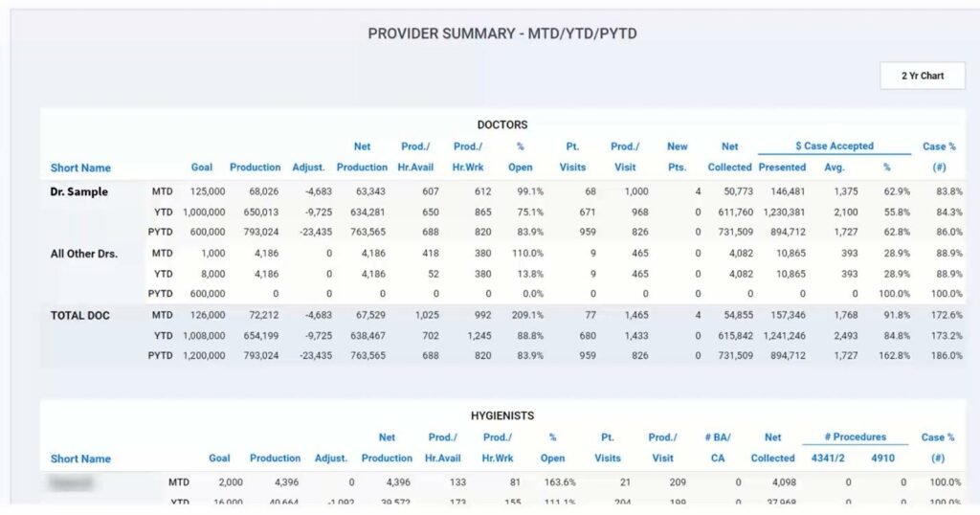
Task: Click the hygienist net collected value 4,098
Action: (x=784, y=482)
